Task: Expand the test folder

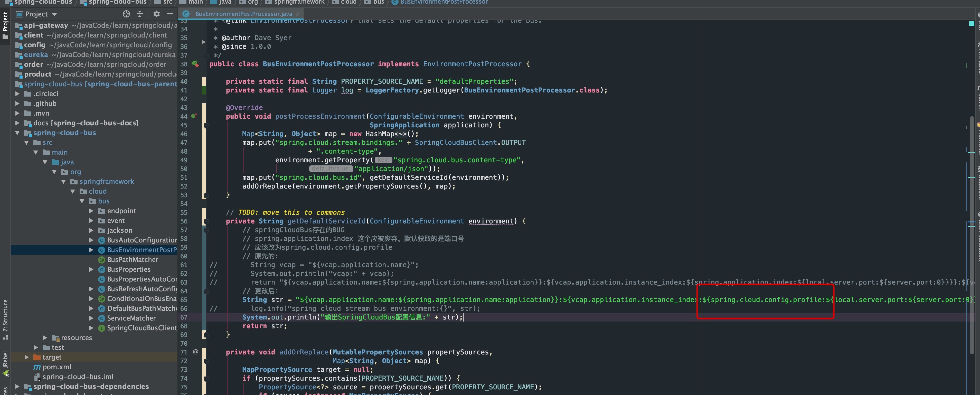Action: point(36,347)
